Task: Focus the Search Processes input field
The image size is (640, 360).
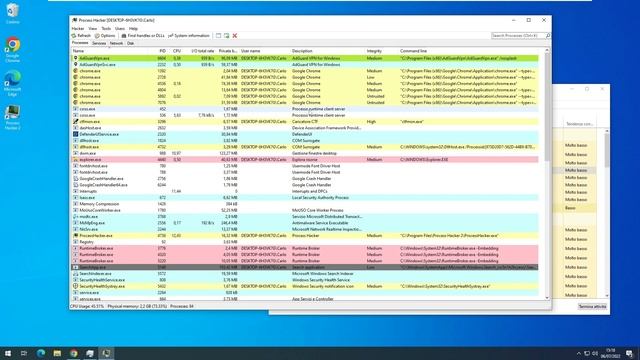Action: [x=518, y=36]
